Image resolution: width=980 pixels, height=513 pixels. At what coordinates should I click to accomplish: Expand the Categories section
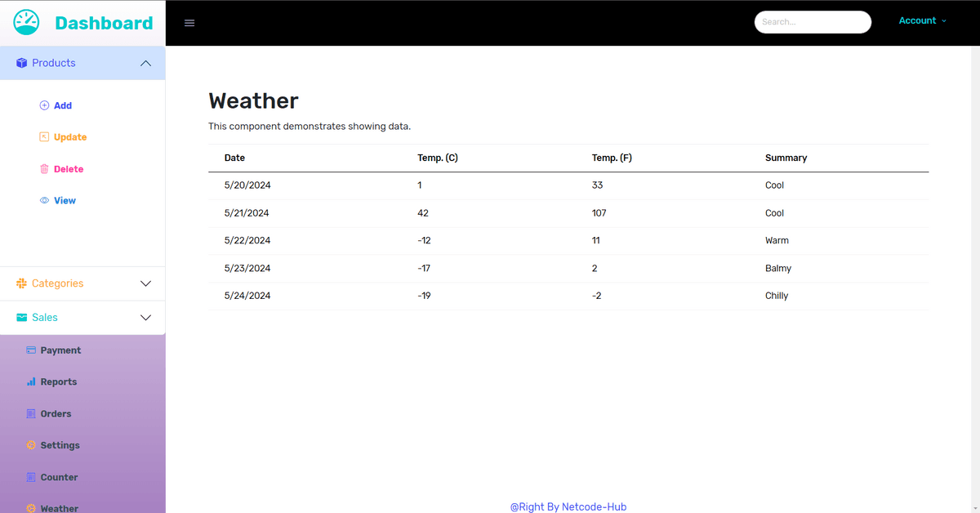145,283
